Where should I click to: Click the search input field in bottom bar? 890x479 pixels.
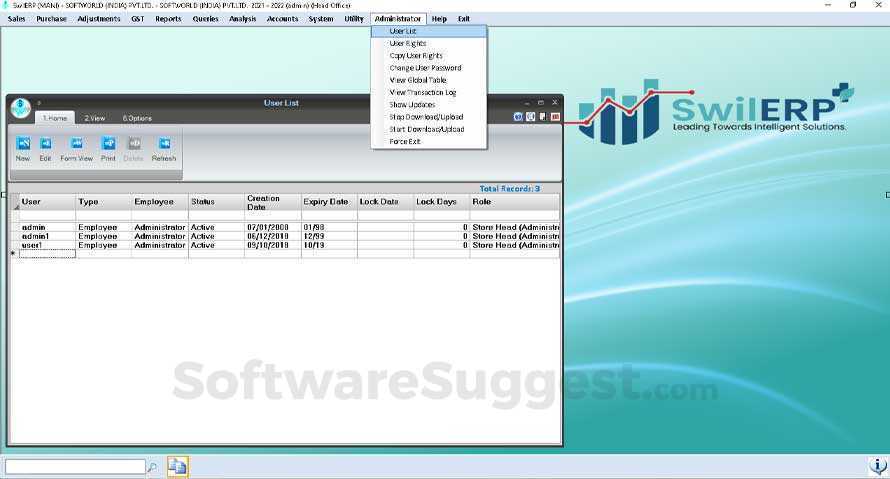coord(75,467)
